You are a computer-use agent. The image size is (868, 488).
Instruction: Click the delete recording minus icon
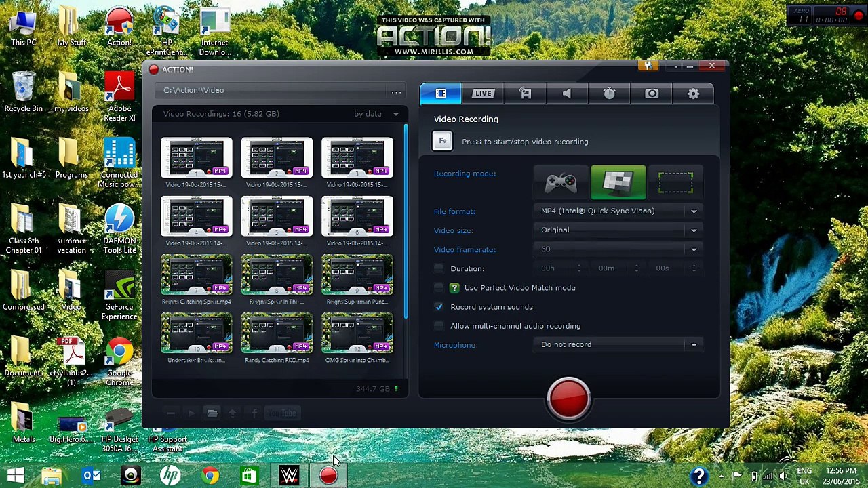click(171, 413)
